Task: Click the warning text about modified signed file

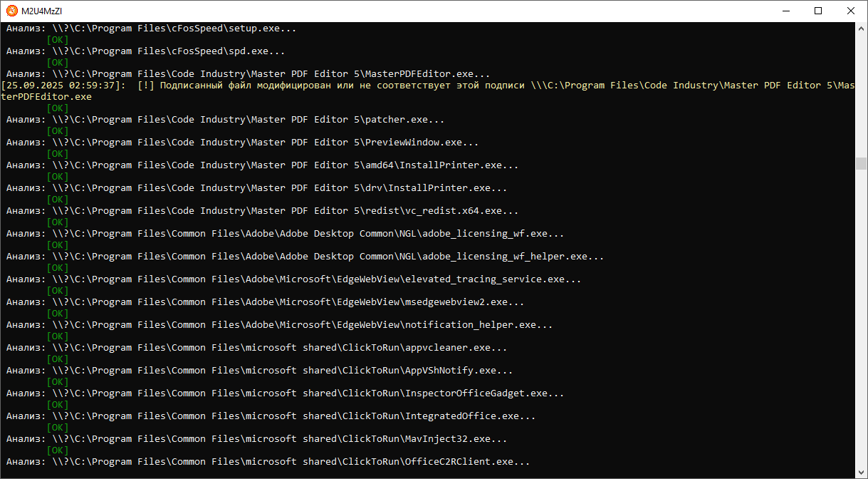Action: [x=343, y=86]
